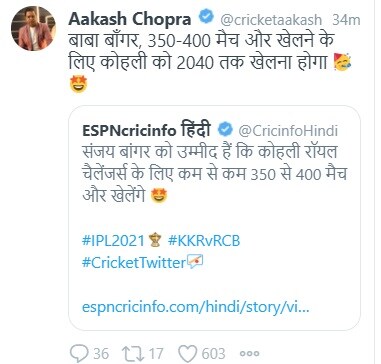The image size is (381, 364).
Task: Click the Aakash Chopra display name
Action: coord(130,19)
